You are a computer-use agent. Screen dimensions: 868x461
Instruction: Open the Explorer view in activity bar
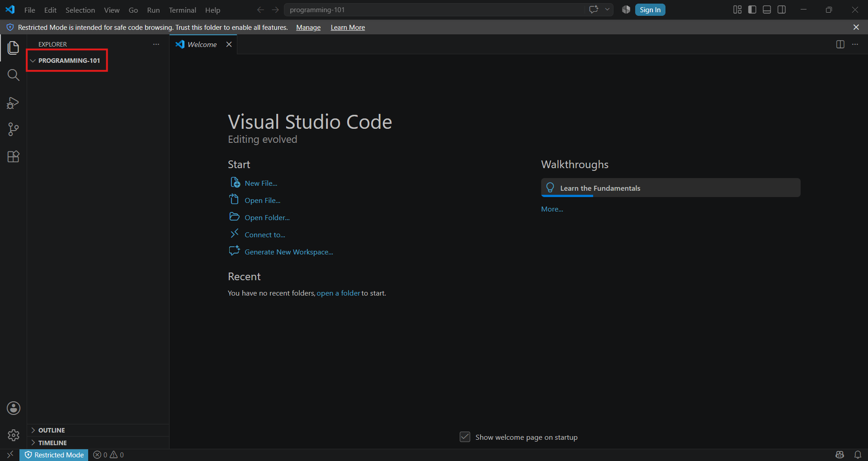point(13,47)
